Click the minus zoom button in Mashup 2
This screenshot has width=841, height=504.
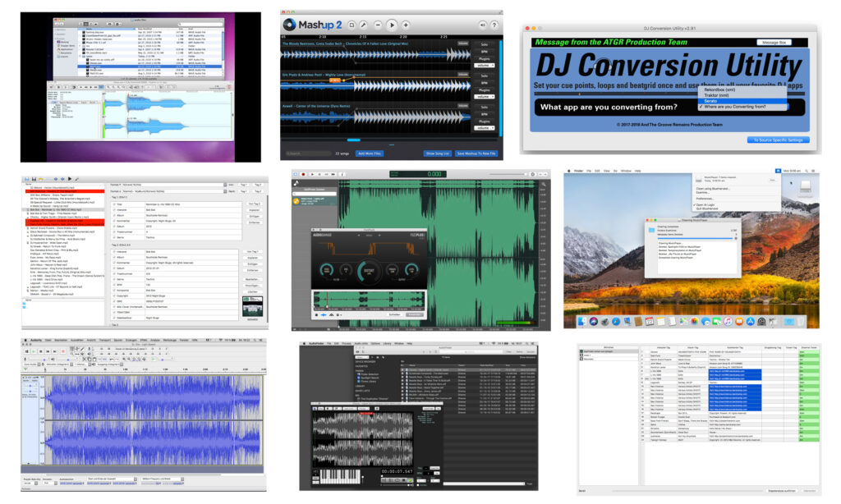[x=378, y=25]
